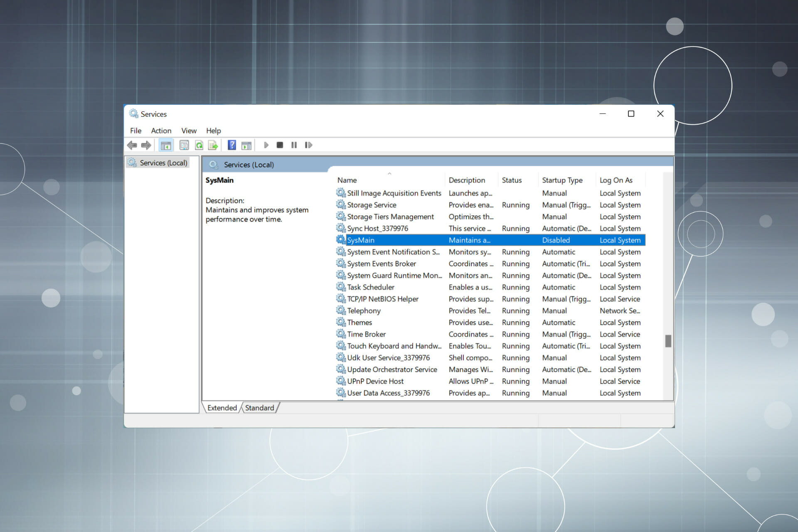This screenshot has height=532, width=798.
Task: Click the Pause Service toolbar icon
Action: coord(295,145)
